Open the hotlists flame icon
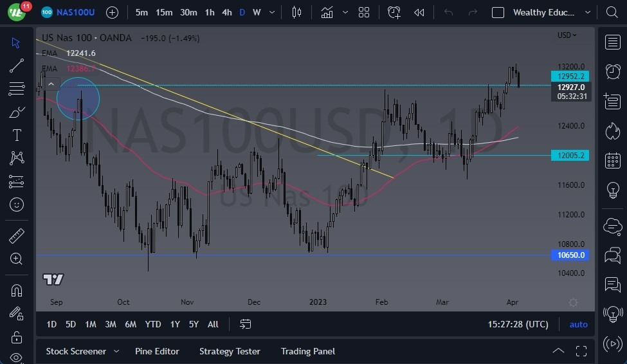 [x=613, y=131]
